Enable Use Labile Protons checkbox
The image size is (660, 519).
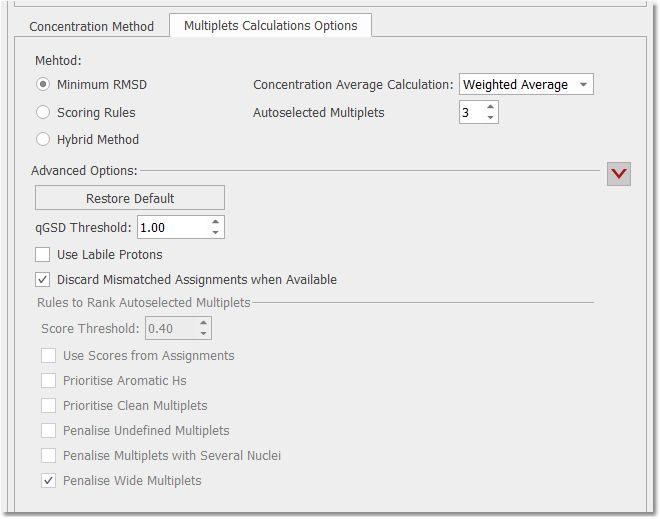[x=43, y=255]
